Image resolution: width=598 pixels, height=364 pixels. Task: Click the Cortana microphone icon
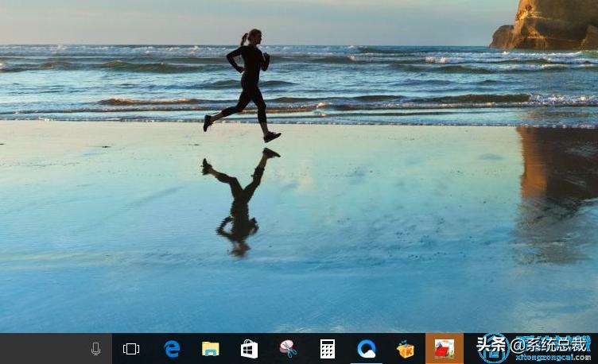click(95, 349)
